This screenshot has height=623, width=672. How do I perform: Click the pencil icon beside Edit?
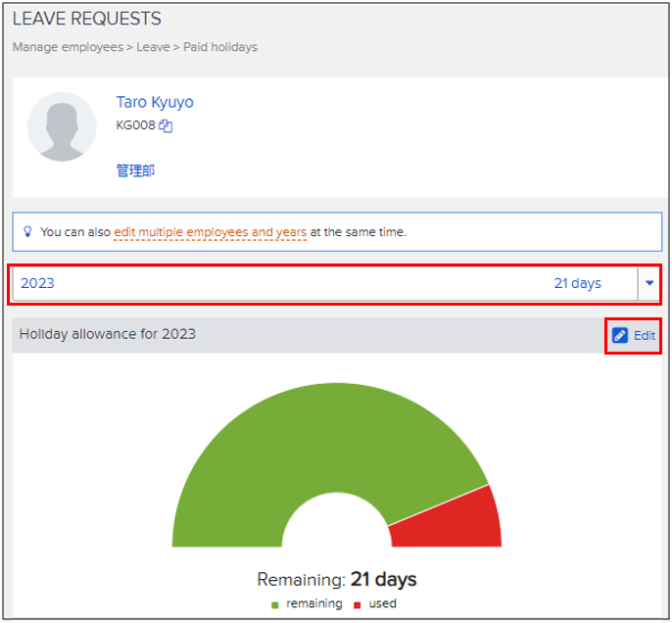pyautogui.click(x=619, y=335)
